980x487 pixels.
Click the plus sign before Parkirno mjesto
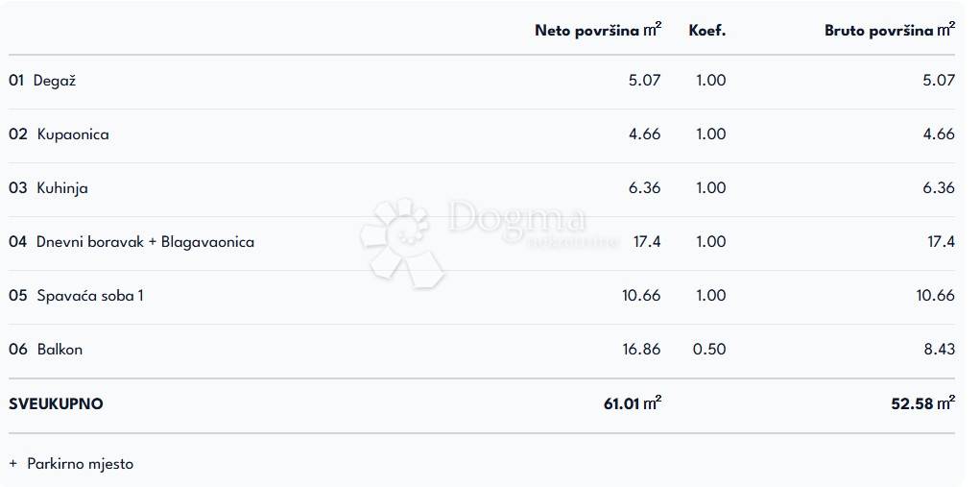click(13, 464)
